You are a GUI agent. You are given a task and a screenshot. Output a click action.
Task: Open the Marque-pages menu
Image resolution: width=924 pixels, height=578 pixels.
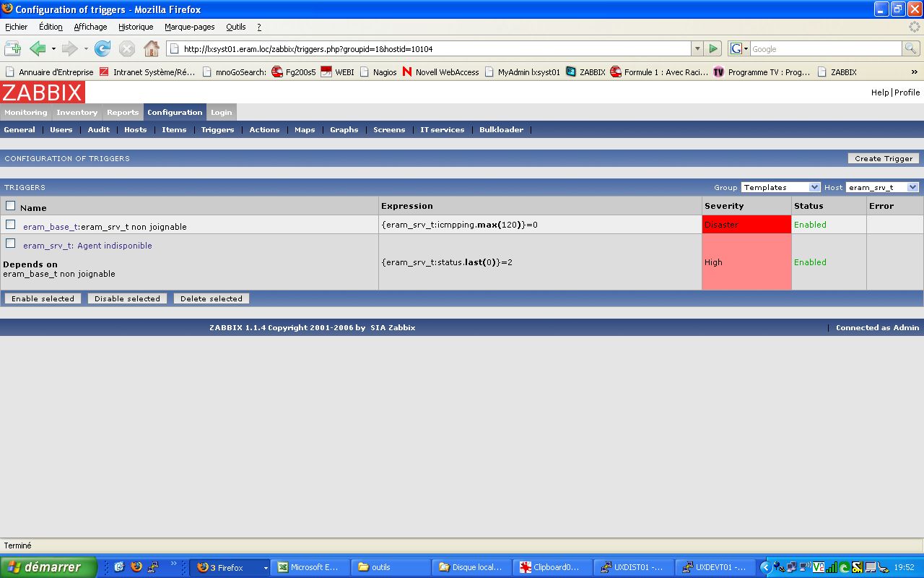click(190, 27)
